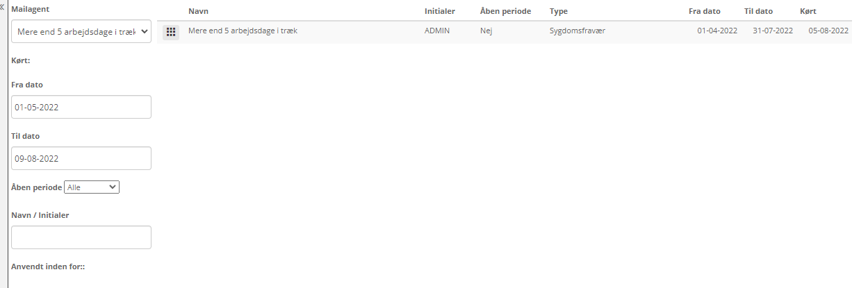Screen dimensions: 868x288
Task: Select the row name 'Mere end 5 arbejdsdage i træk'
Action: point(243,31)
